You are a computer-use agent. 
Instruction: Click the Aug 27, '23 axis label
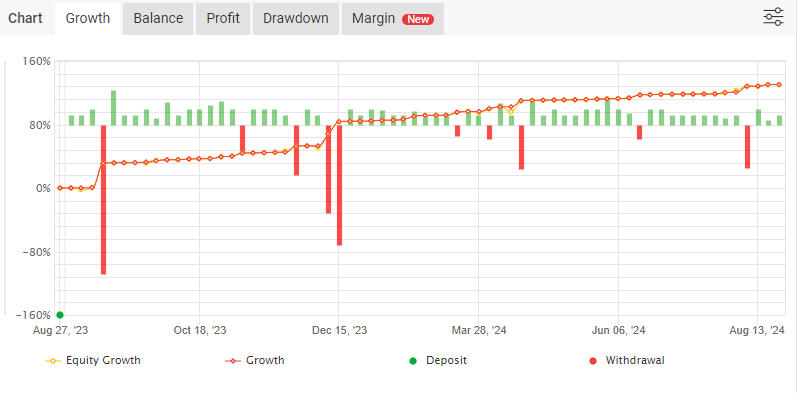[x=60, y=330]
